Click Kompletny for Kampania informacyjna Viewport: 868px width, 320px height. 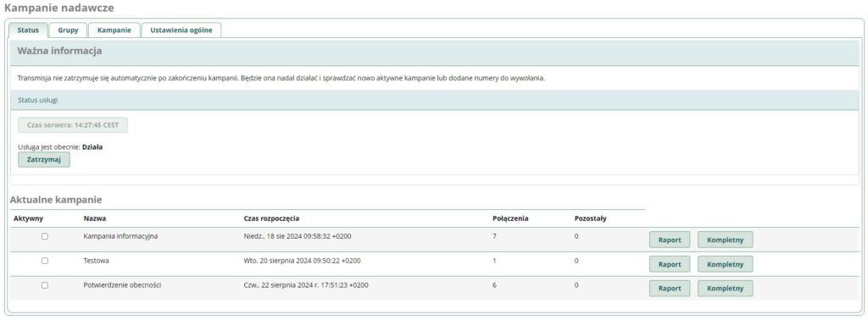(726, 240)
